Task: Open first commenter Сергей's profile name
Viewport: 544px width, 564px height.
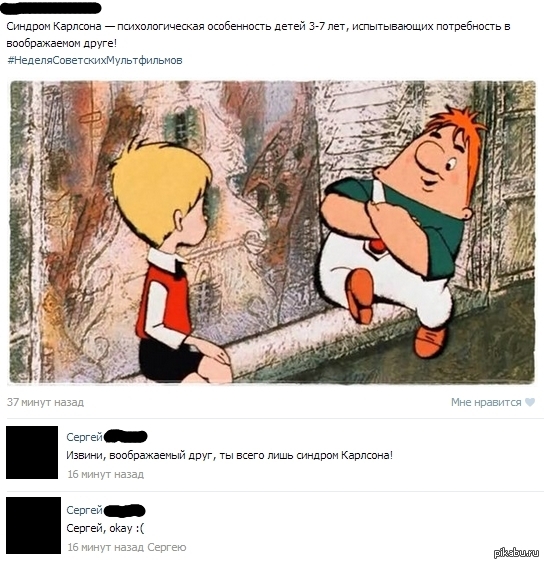Action: coord(85,437)
